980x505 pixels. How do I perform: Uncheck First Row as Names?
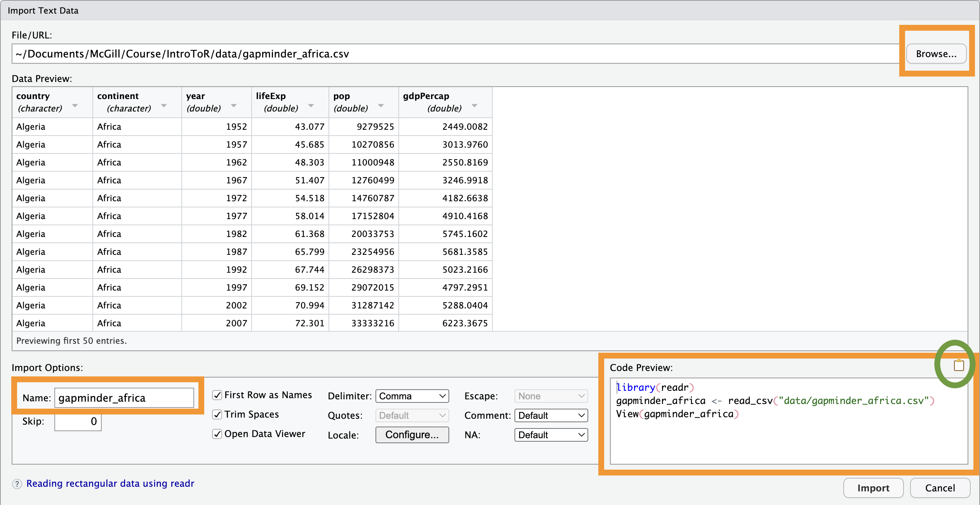pos(217,395)
